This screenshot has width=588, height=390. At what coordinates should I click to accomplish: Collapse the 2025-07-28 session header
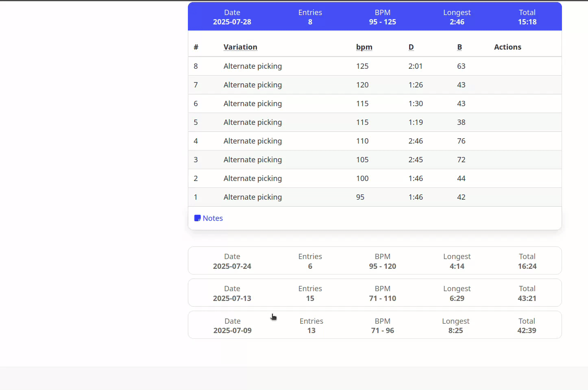click(375, 17)
